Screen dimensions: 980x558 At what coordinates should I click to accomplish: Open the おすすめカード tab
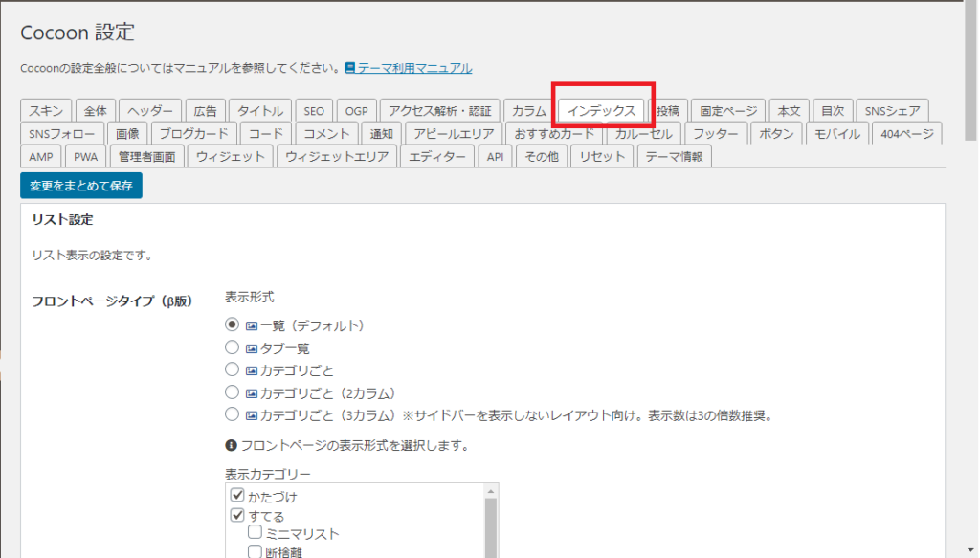pos(554,134)
